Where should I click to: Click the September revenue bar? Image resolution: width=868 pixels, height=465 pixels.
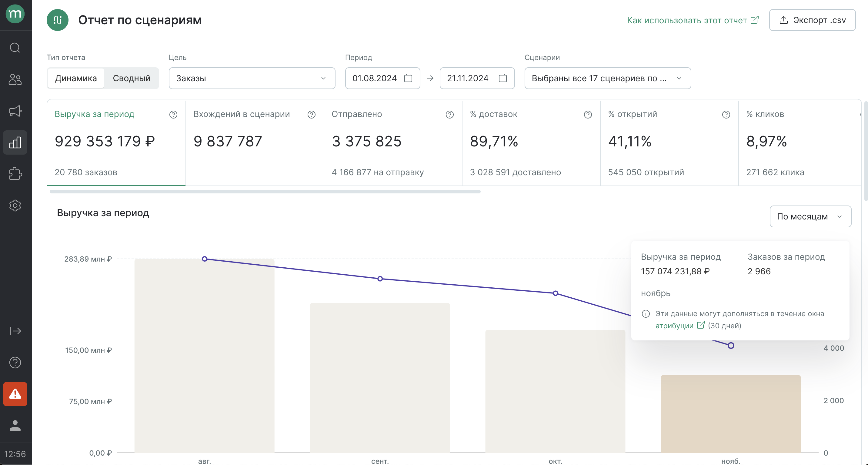click(380, 378)
